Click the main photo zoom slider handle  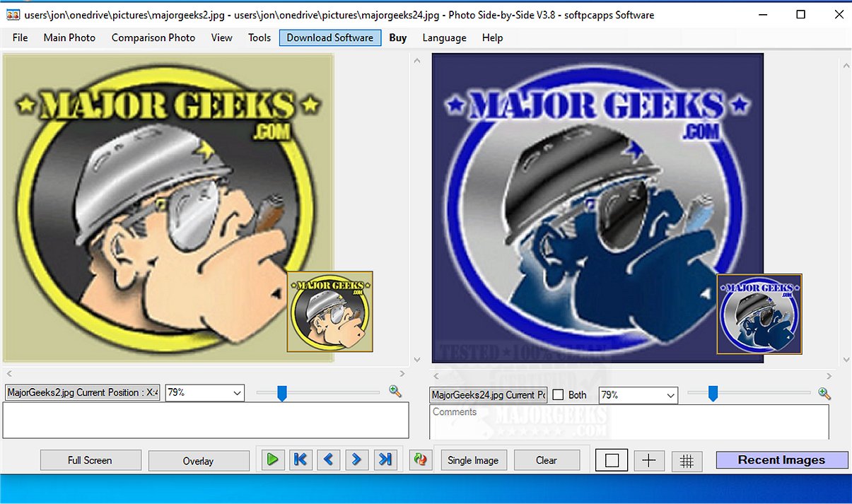click(x=281, y=393)
